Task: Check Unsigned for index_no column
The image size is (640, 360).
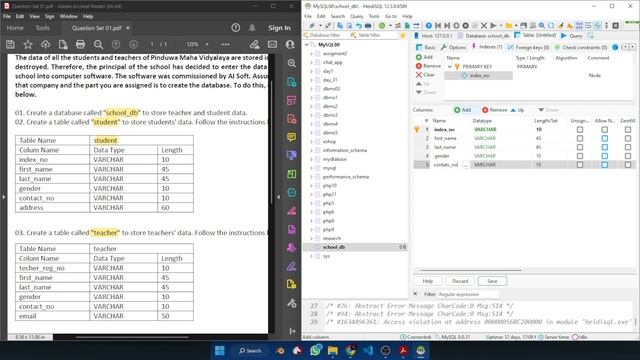Action: click(580, 129)
